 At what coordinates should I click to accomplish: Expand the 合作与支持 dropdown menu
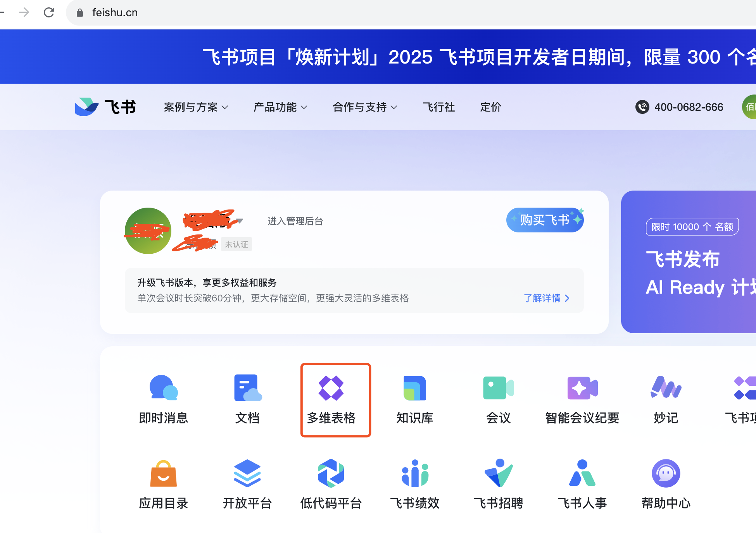pos(364,107)
